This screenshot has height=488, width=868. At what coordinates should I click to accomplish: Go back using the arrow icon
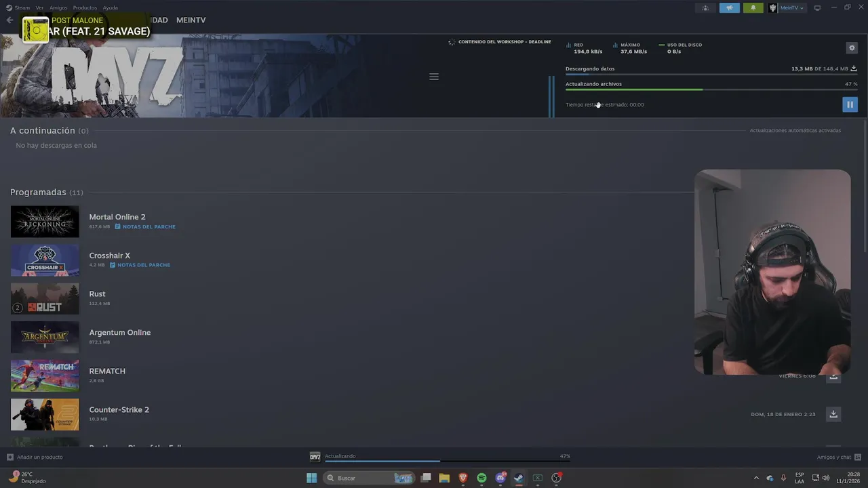[x=9, y=20]
